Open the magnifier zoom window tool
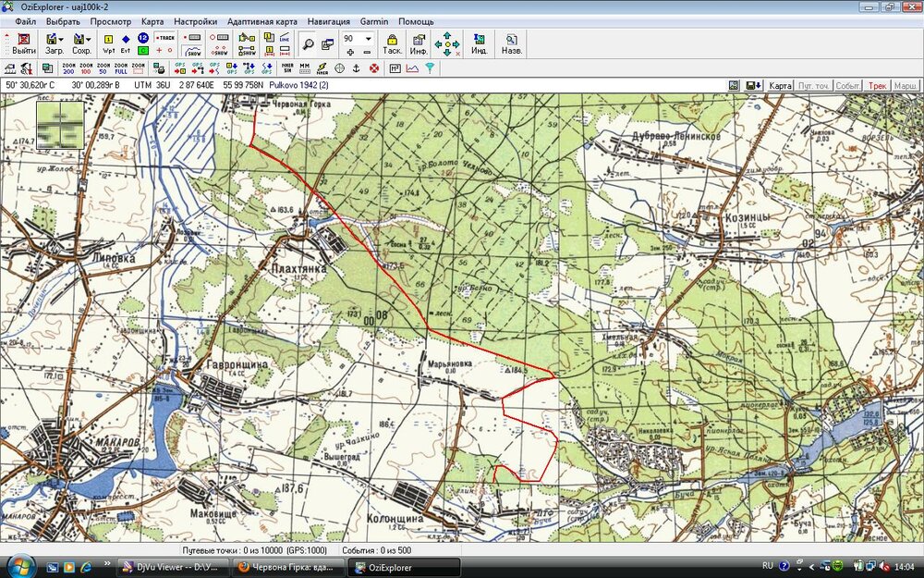 point(308,43)
